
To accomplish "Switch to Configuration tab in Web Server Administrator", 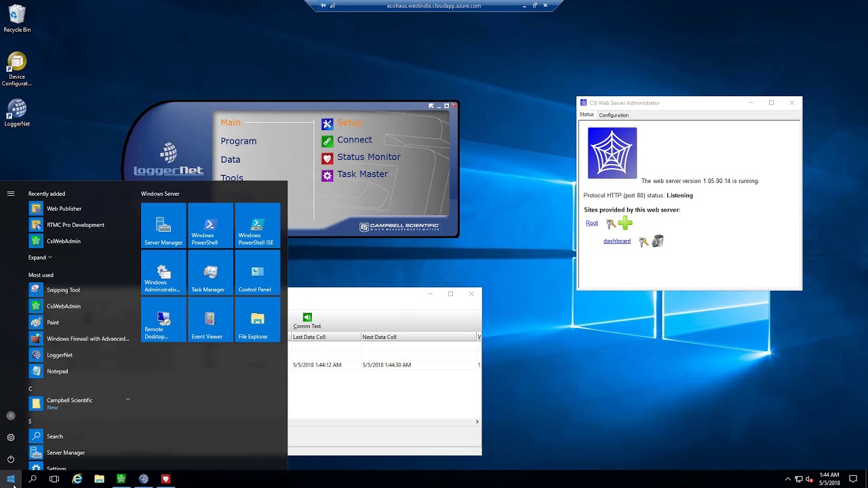I will tap(614, 115).
